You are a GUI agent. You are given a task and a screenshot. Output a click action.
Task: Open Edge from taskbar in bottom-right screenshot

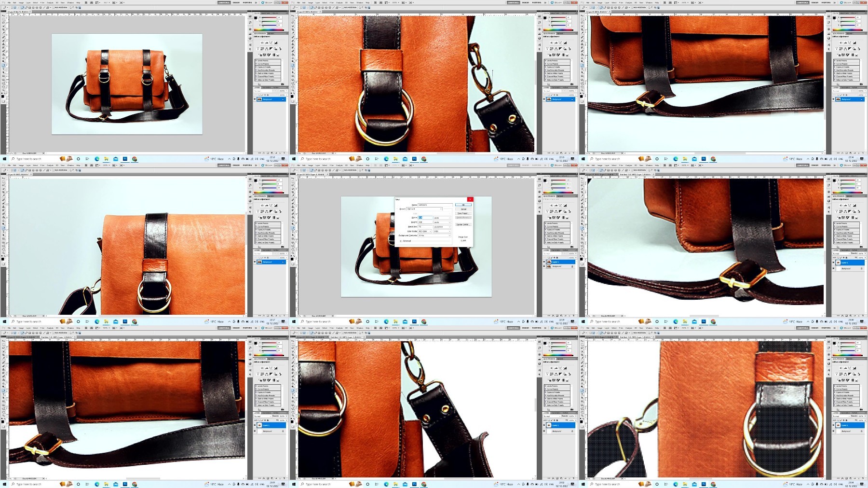point(676,484)
